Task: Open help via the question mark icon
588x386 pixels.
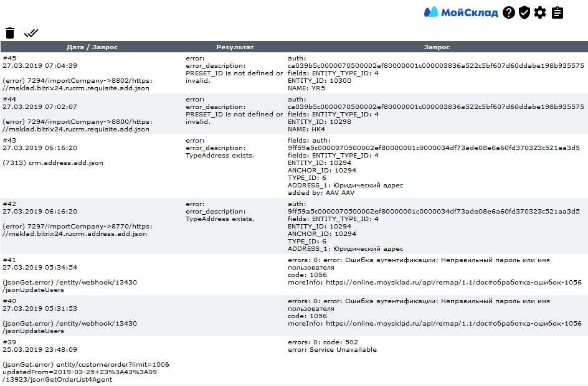Action: click(x=509, y=12)
